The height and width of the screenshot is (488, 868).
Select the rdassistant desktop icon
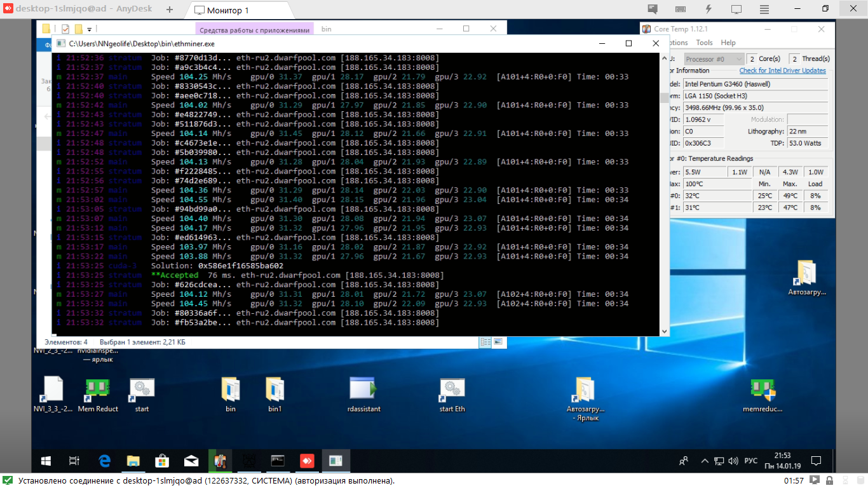pos(364,395)
